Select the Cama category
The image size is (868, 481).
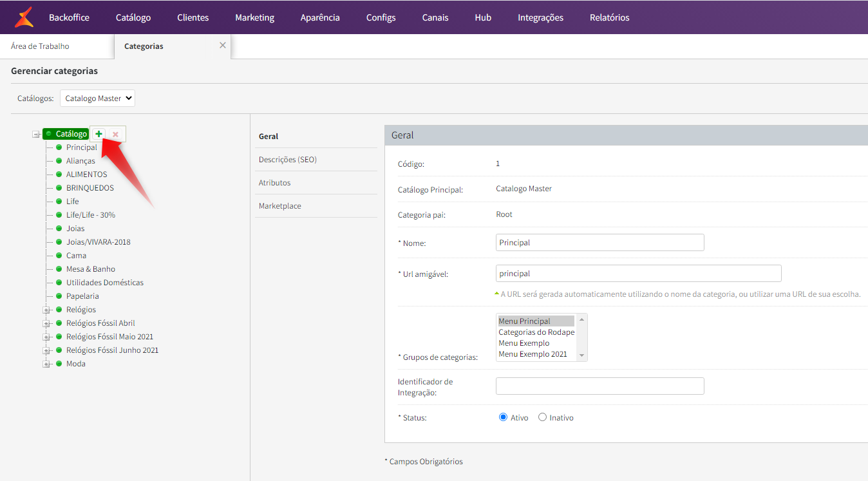(x=76, y=256)
